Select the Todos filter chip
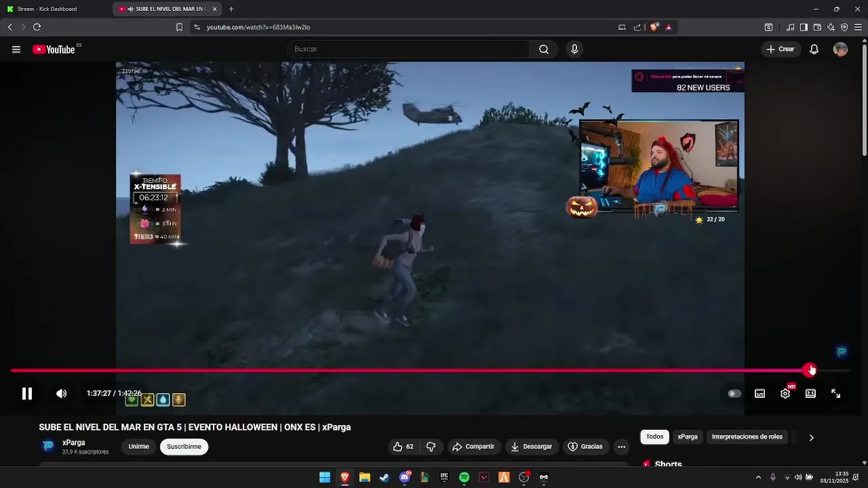The height and width of the screenshot is (488, 868). [654, 437]
